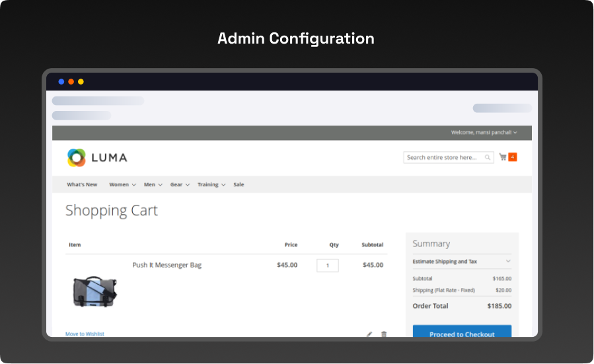The height and width of the screenshot is (364, 594).
Task: Remove item with the trash icon
Action: coord(384,334)
